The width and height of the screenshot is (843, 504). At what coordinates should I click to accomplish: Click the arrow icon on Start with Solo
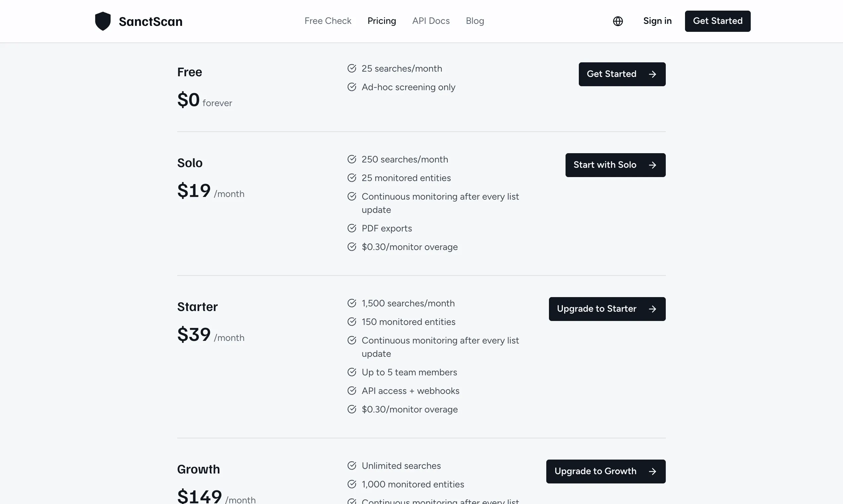(652, 165)
